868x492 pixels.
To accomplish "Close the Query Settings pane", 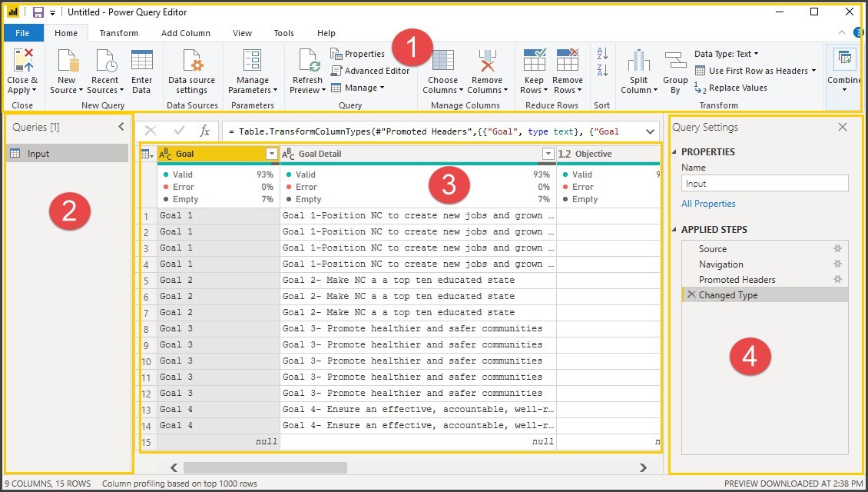I will click(x=843, y=127).
